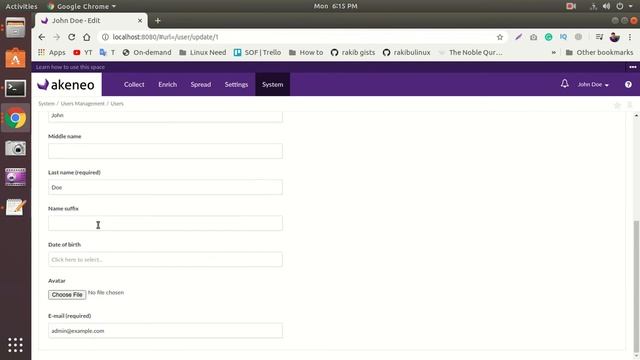
Task: Open a new browser tab
Action: 158,20
